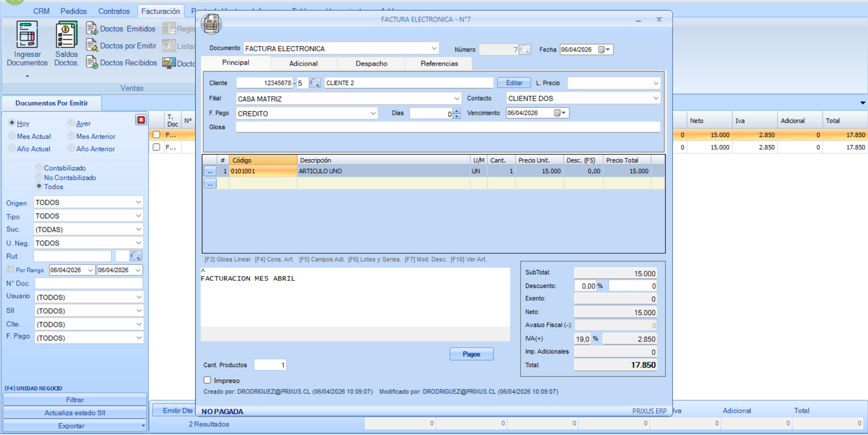Enable the Por Rango checkbox
The image size is (868, 435).
[x=10, y=270]
